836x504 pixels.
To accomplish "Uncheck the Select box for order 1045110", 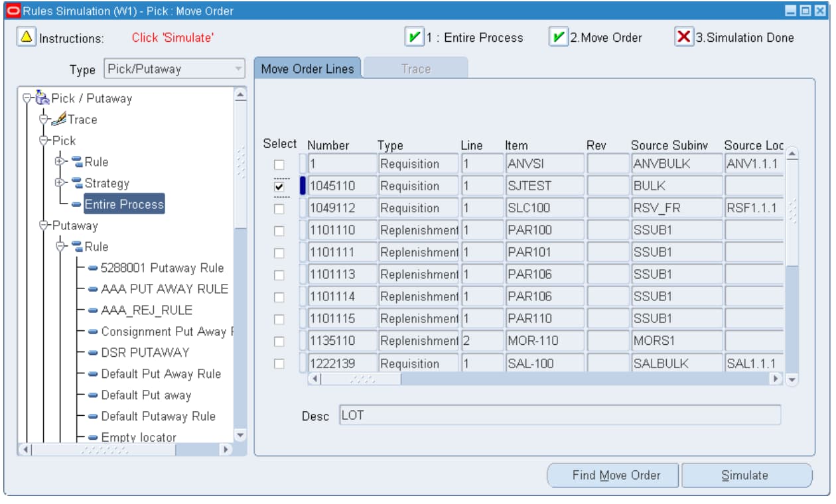I will coord(279,186).
